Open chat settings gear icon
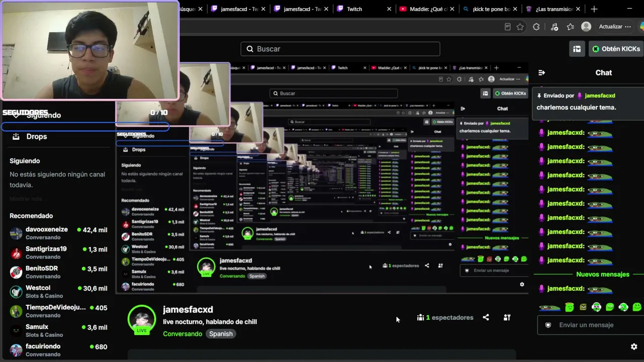This screenshot has width=644, height=362. click(634, 346)
